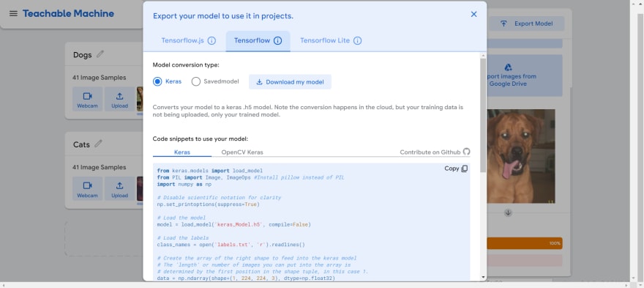Click the 'Code snippets to use your model:' label
Screen dimensions: 644x288
201,139
